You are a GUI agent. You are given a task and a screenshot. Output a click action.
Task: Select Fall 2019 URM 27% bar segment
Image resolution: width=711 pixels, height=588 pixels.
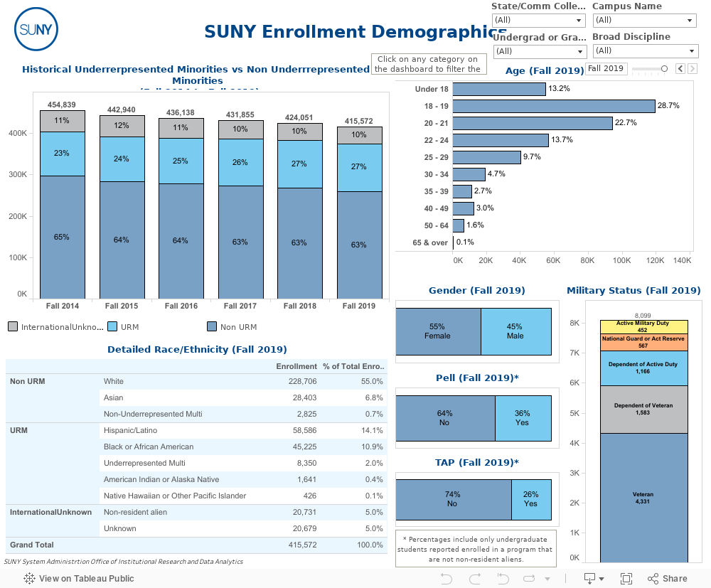point(360,168)
